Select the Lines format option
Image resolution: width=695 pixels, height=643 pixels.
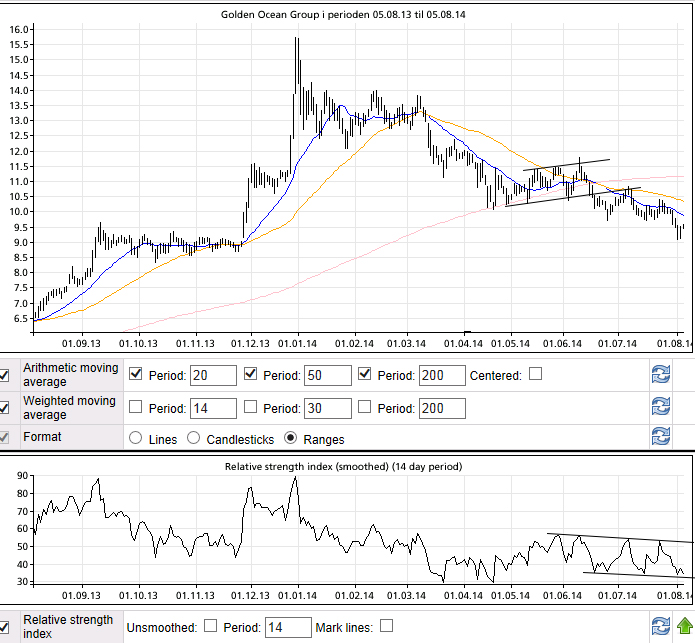coord(135,437)
